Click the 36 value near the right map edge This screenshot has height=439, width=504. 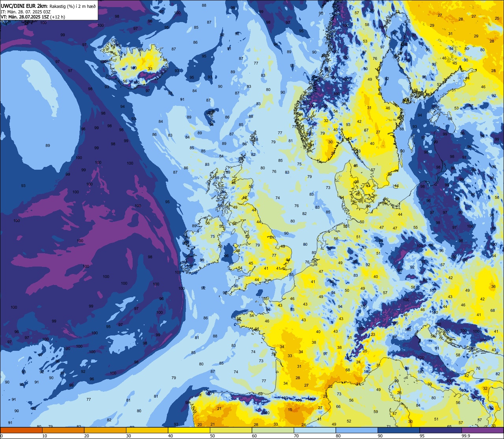(x=493, y=286)
